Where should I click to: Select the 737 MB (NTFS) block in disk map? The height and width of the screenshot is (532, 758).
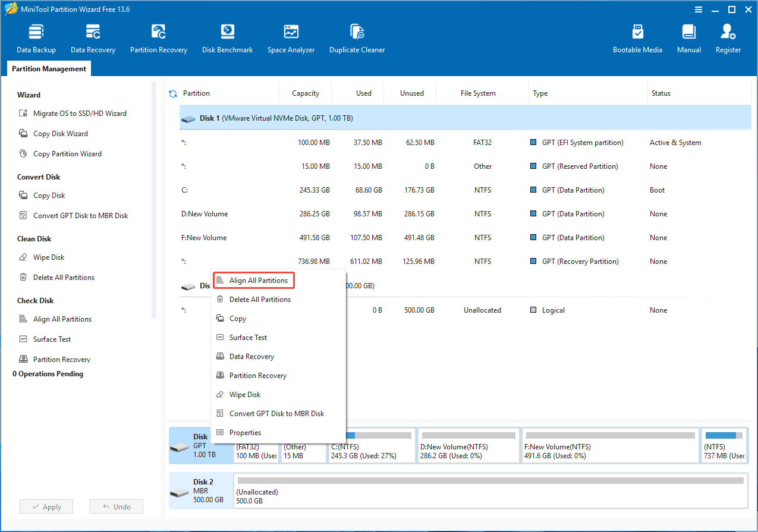coord(724,446)
